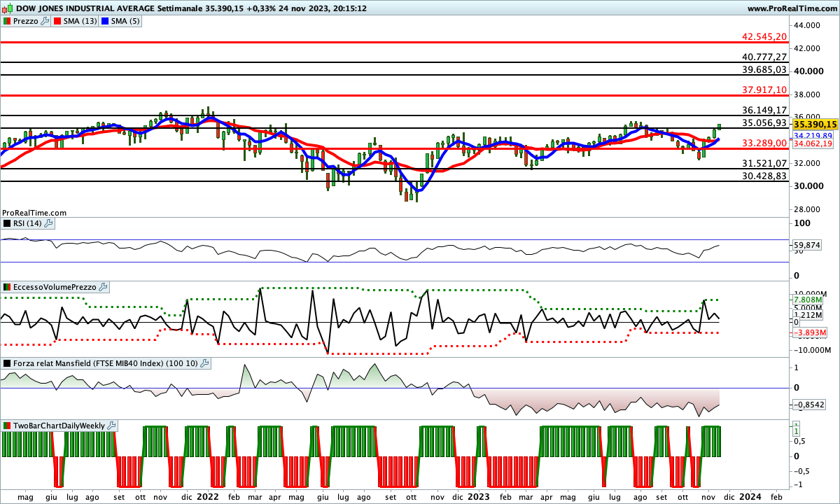This screenshot has height=504, width=840.
Task: Click the 2022 marker on time axis
Action: [x=208, y=496]
